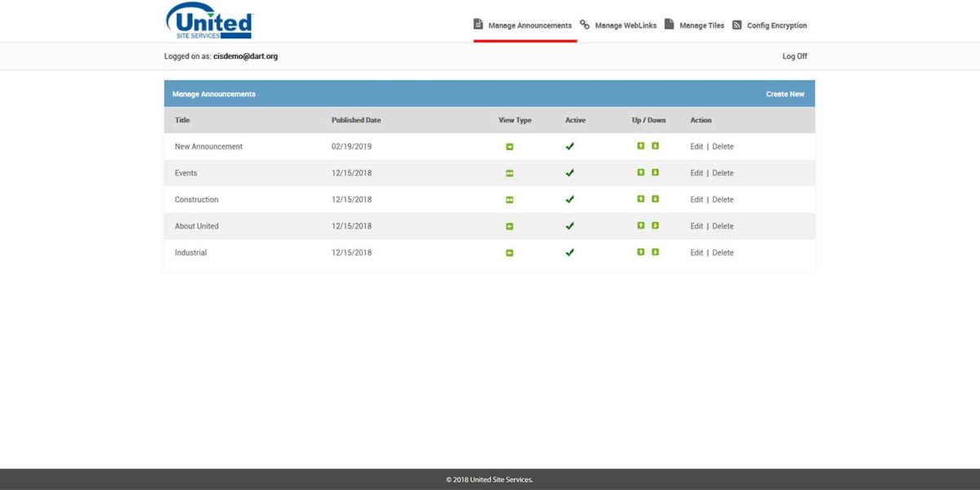Click the Create New button
This screenshot has height=490, width=980.
tap(785, 93)
